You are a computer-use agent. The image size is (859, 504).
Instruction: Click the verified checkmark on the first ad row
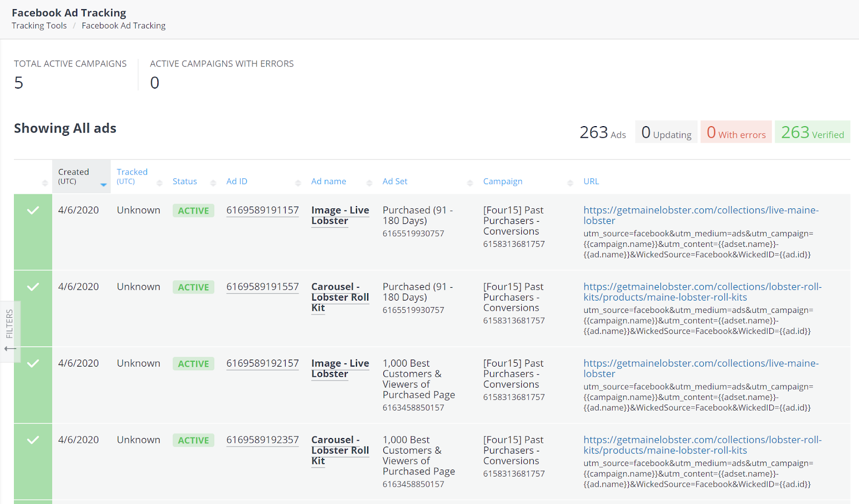[33, 210]
